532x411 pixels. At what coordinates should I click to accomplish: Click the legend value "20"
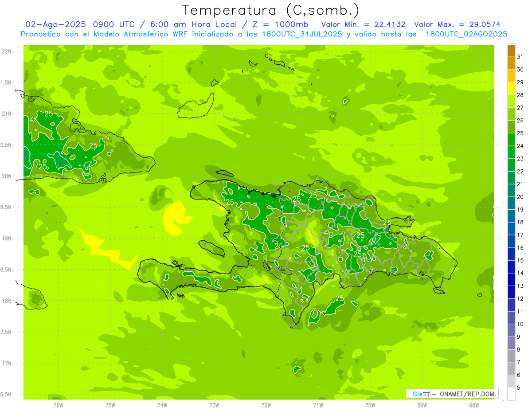[520, 196]
